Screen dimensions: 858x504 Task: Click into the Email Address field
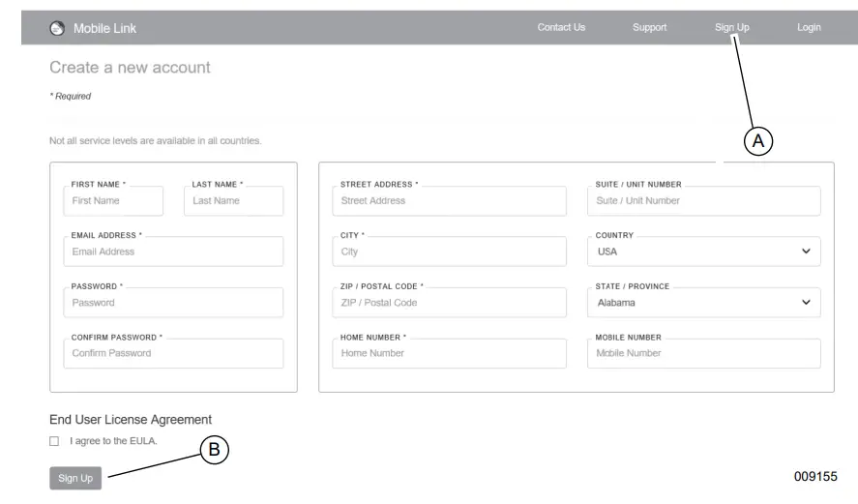pos(173,252)
